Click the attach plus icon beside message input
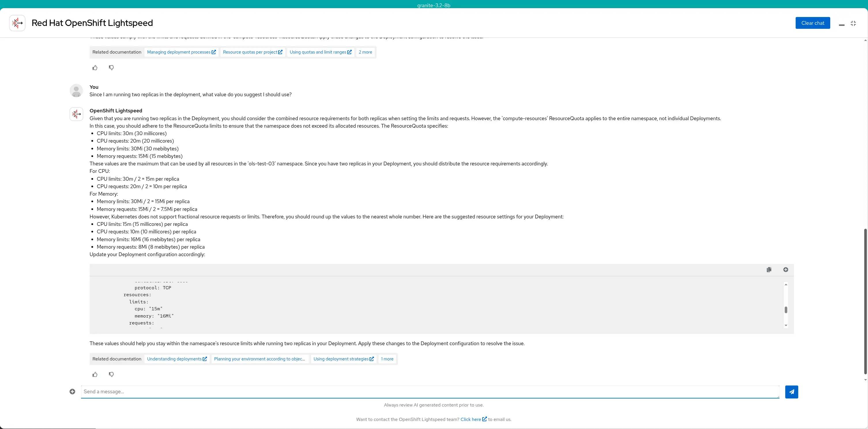868x429 pixels. click(x=72, y=392)
